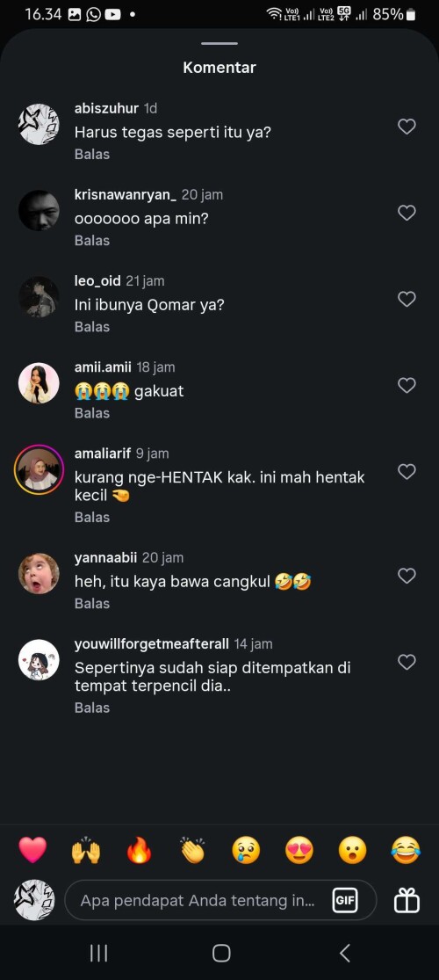Viewport: 439px width, 980px height.
Task: Send the raised hands emoji reaction
Action: tap(85, 851)
